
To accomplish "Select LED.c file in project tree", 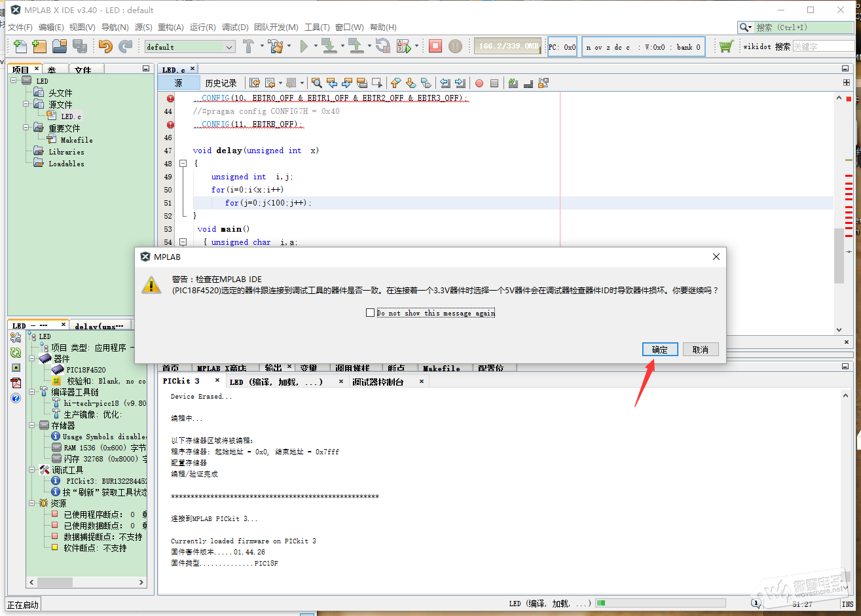I will pyautogui.click(x=71, y=117).
